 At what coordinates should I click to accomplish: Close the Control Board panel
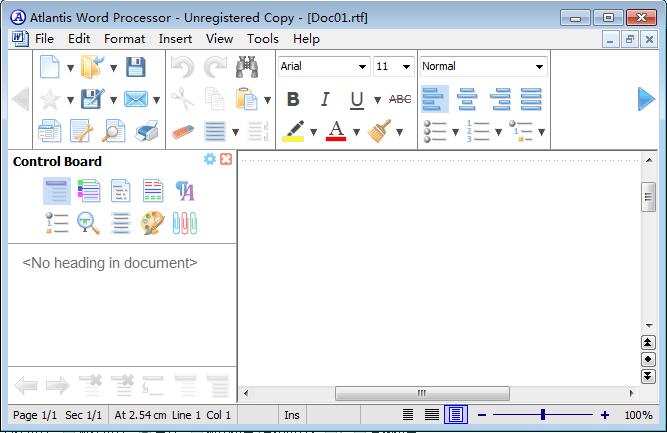(226, 159)
